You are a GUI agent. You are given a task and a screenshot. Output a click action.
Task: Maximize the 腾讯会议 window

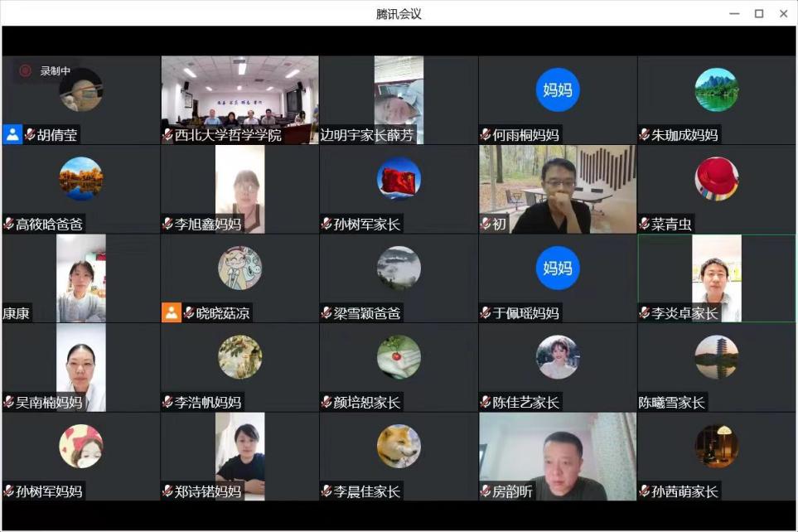click(758, 13)
